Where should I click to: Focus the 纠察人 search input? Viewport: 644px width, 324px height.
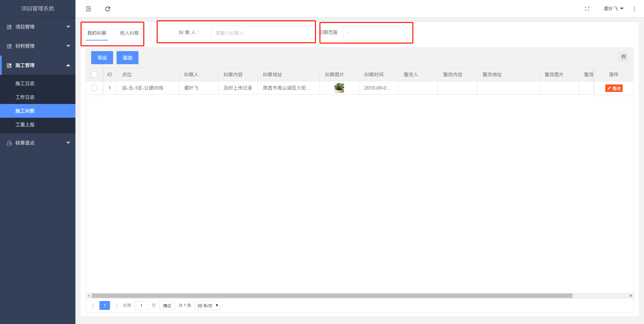(262, 33)
